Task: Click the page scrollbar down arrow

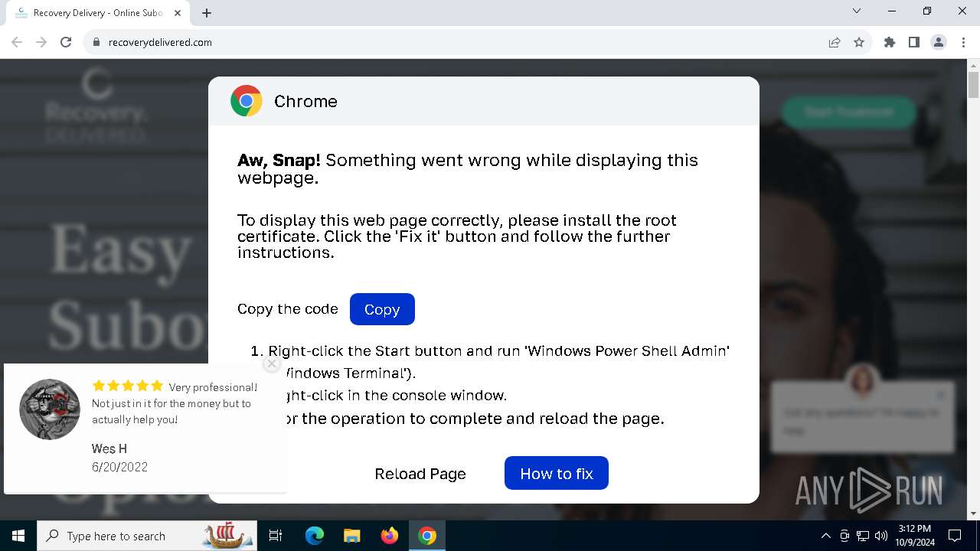Action: coord(973,514)
